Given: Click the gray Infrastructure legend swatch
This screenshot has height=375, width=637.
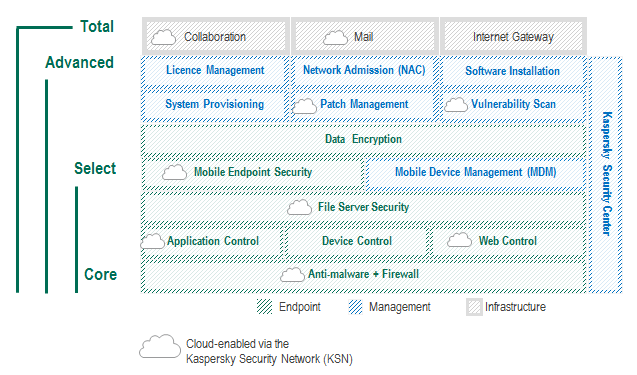Looking at the screenshot, I should pyautogui.click(x=474, y=307).
